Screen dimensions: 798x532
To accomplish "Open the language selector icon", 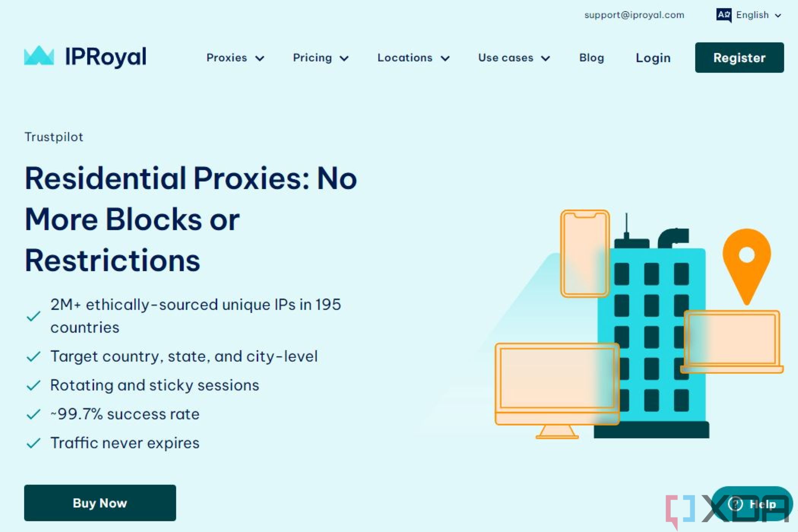I will click(724, 15).
